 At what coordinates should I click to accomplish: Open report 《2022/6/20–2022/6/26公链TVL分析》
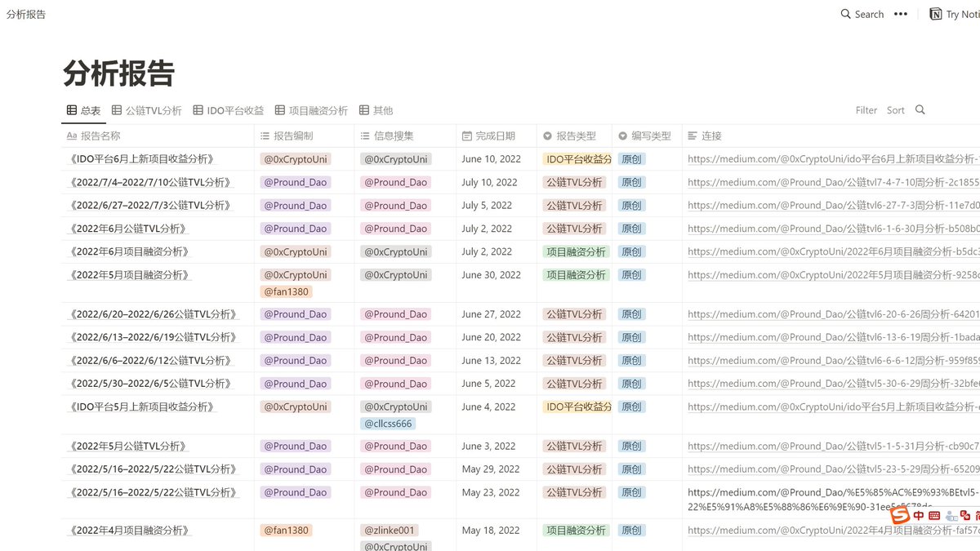coord(154,314)
